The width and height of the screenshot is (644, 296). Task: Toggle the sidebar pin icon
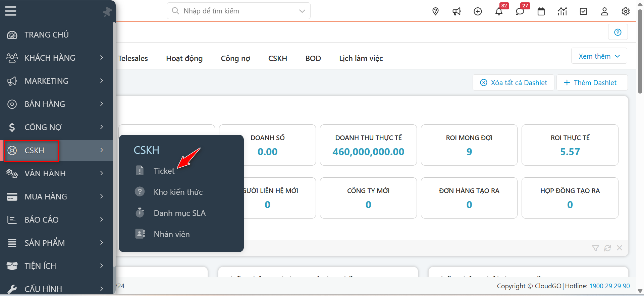pyautogui.click(x=107, y=12)
